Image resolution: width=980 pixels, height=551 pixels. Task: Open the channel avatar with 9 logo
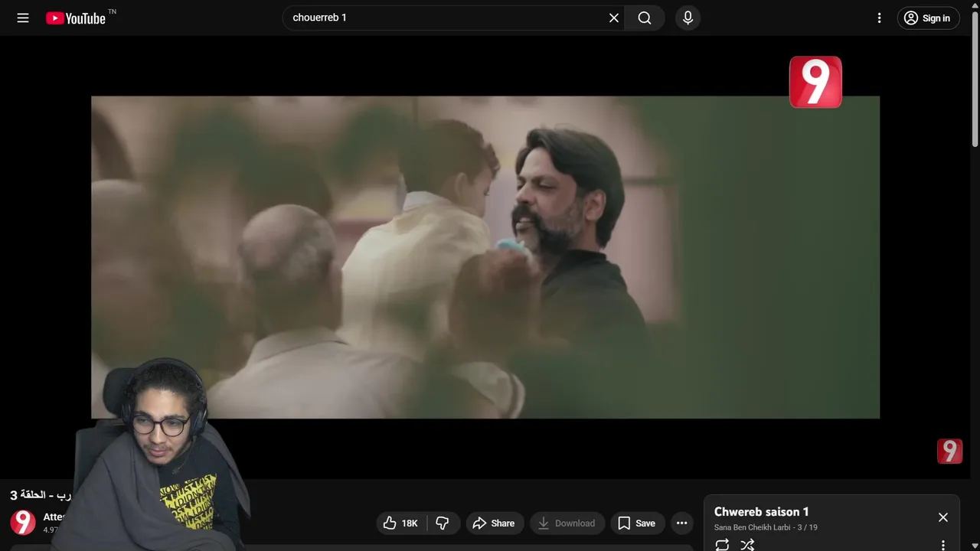(23, 523)
